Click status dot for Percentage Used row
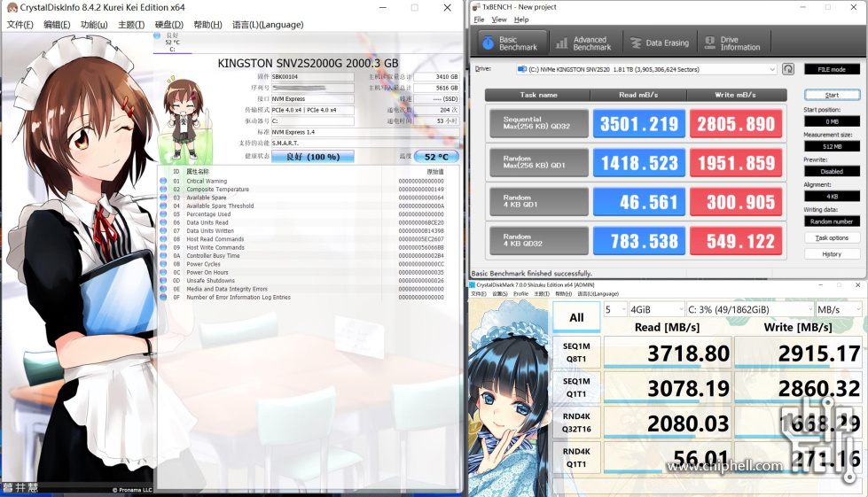 click(163, 214)
